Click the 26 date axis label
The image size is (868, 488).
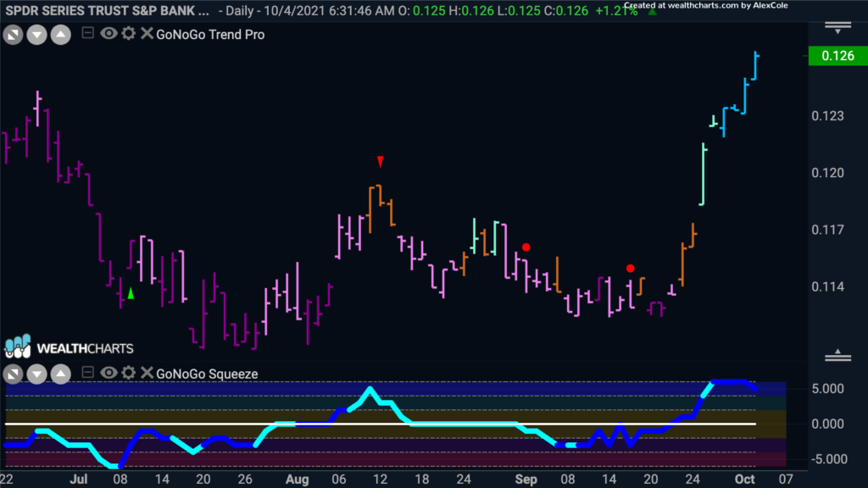(x=245, y=480)
